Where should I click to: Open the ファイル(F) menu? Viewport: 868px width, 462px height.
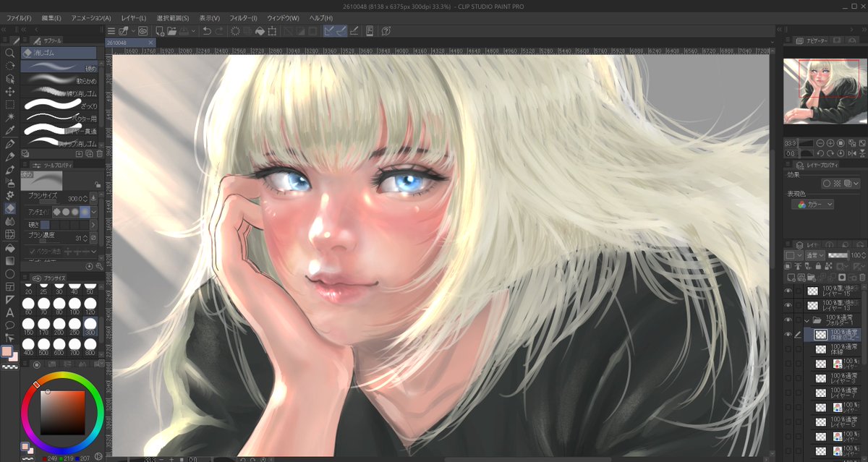tap(18, 17)
